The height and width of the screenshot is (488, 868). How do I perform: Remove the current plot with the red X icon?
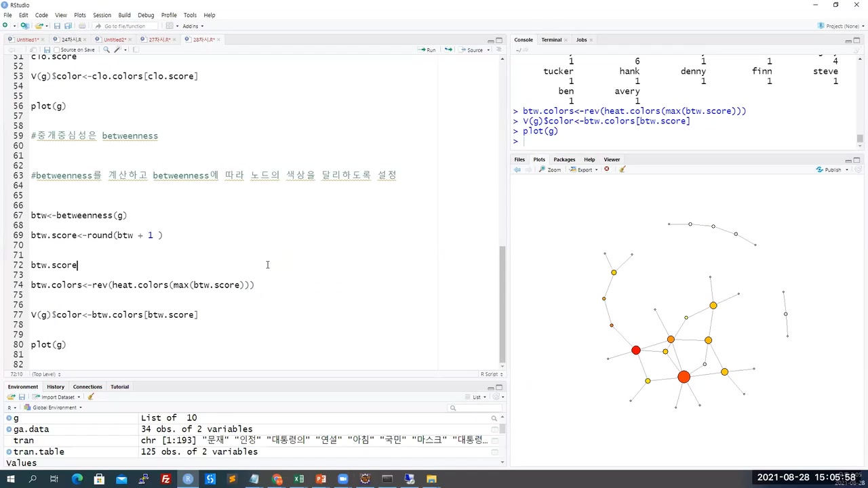tap(606, 169)
